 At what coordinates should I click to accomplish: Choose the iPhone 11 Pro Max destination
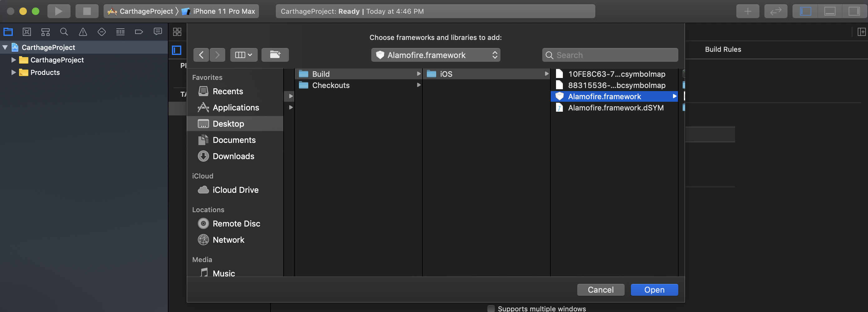[218, 11]
